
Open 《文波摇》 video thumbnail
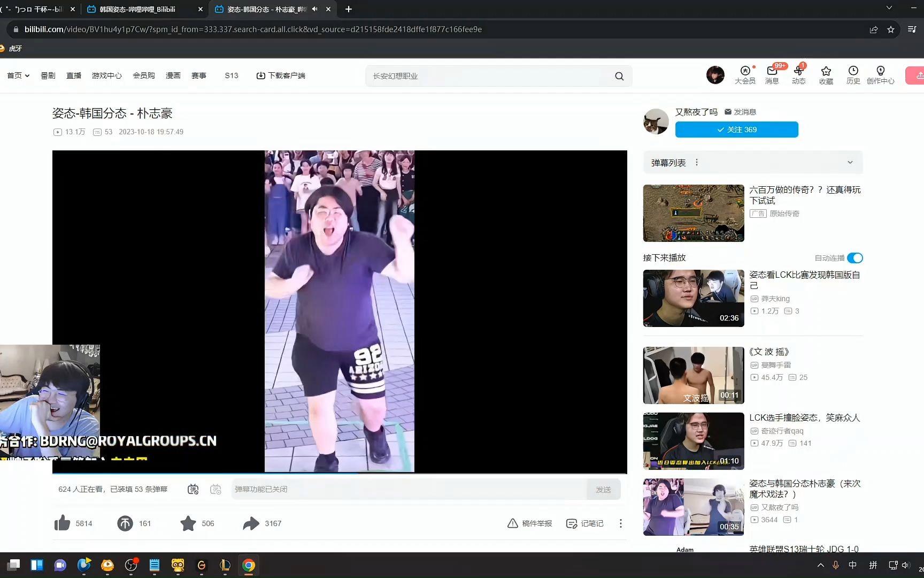point(694,375)
